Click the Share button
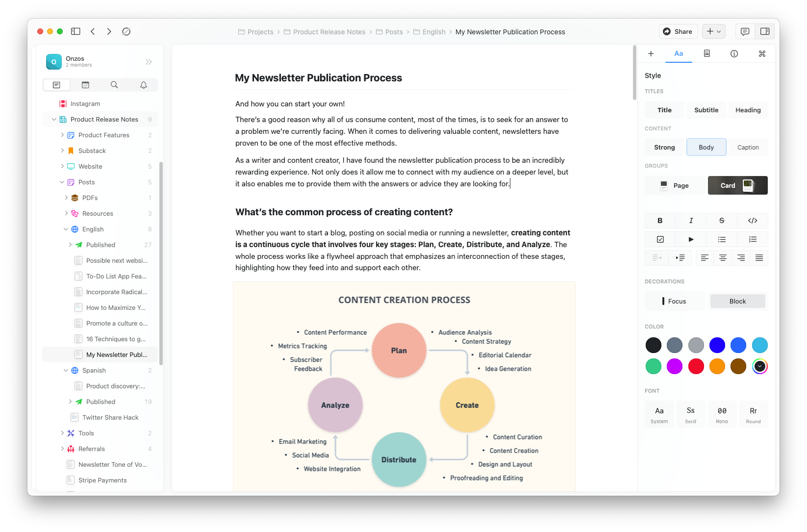807x532 pixels. pyautogui.click(x=678, y=31)
